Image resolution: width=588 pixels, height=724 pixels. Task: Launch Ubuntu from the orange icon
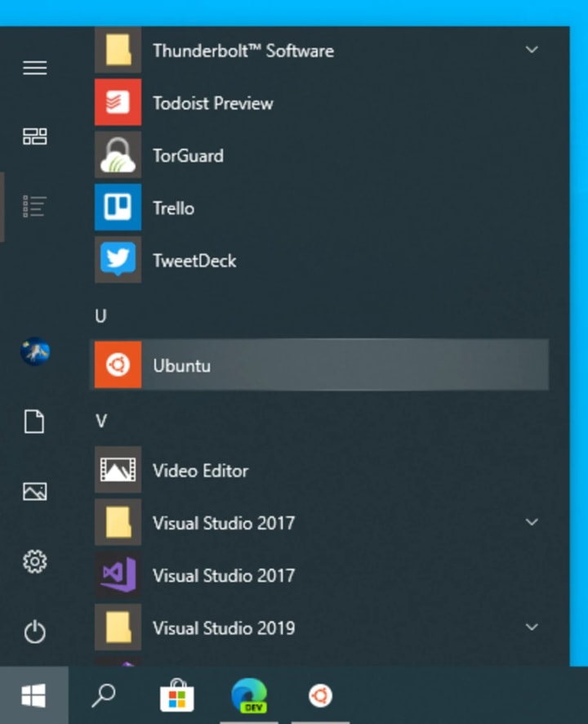coord(118,364)
